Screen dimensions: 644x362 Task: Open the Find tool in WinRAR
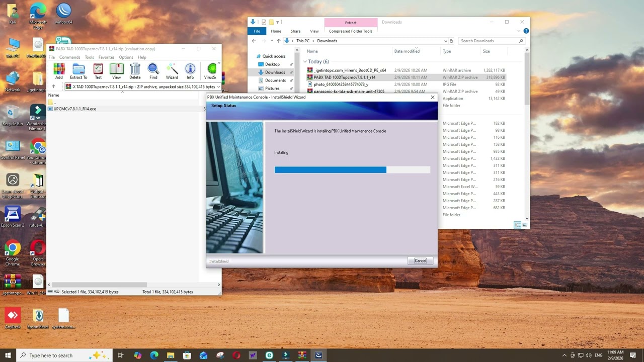click(x=153, y=71)
